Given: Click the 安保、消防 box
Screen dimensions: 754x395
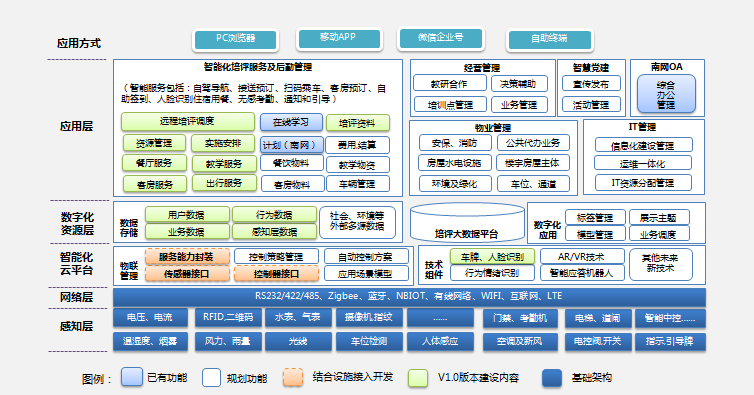Looking at the screenshot, I should [x=454, y=143].
